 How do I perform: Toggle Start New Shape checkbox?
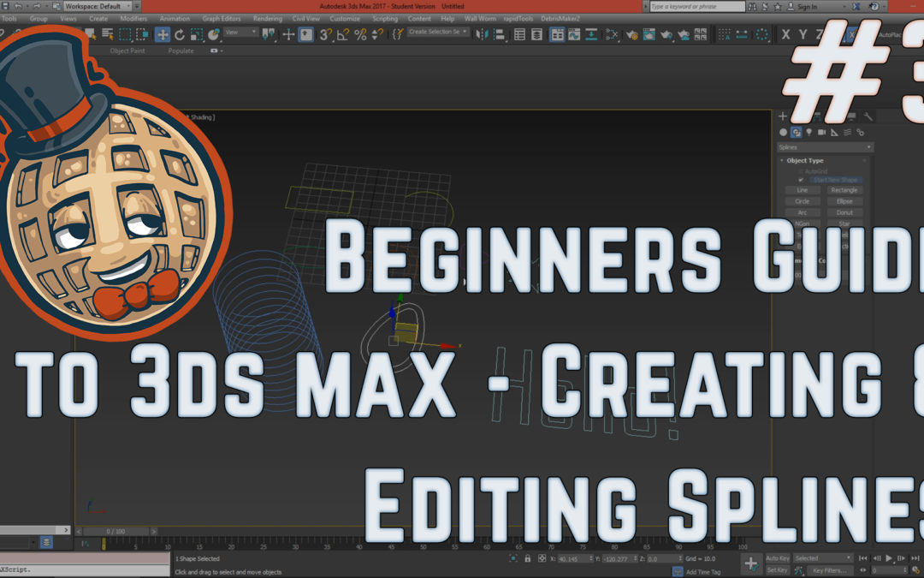pos(801,180)
